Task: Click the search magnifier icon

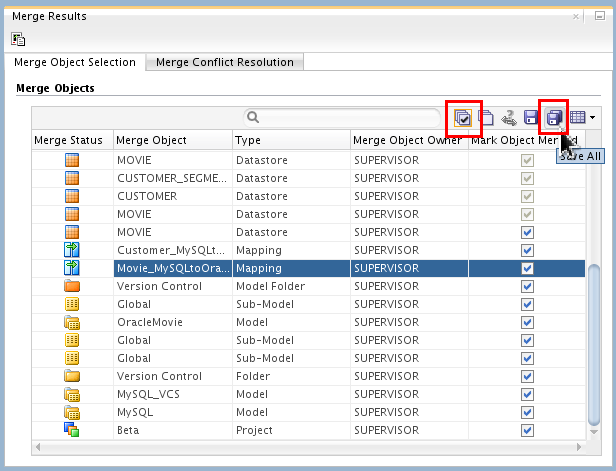Action: pos(254,117)
